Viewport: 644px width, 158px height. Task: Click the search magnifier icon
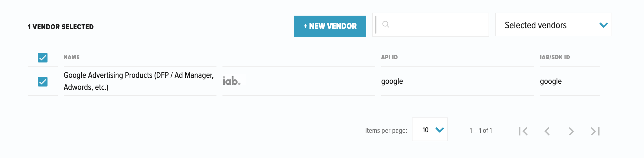point(386,25)
